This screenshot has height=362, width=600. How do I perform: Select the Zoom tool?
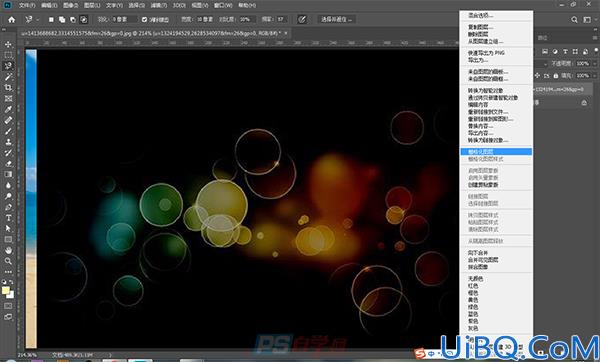pyautogui.click(x=8, y=261)
